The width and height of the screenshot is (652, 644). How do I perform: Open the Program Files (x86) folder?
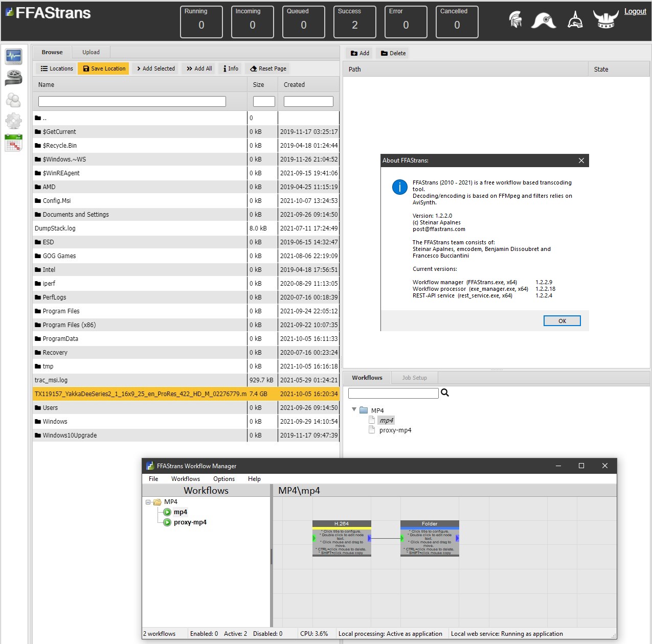[x=70, y=325]
